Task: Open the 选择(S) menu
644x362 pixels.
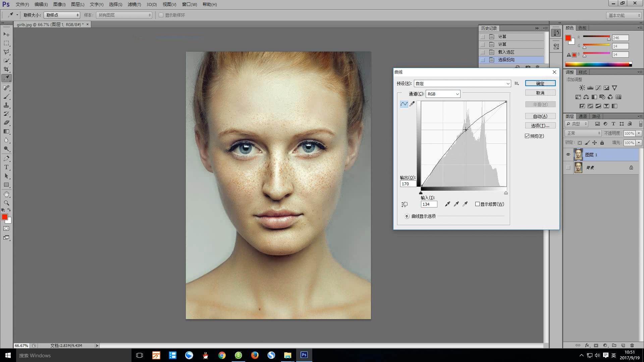Action: coord(115,4)
